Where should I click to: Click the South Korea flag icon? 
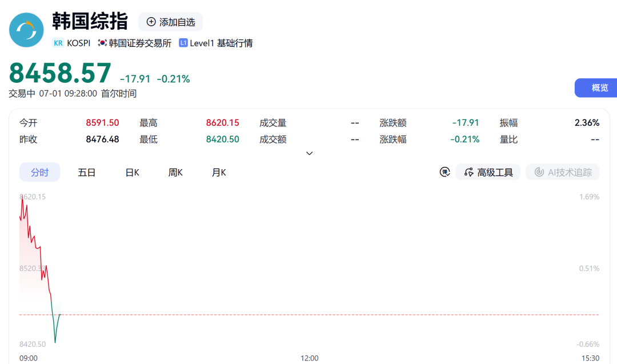click(x=102, y=42)
